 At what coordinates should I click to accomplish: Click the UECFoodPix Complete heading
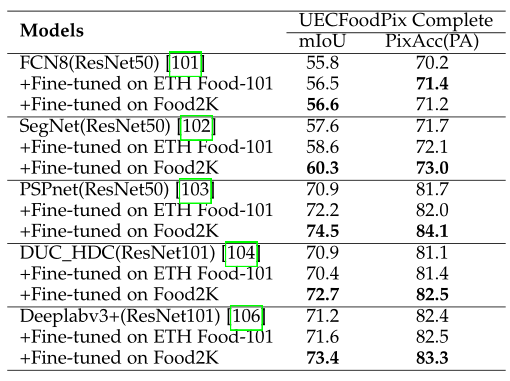pos(396,20)
